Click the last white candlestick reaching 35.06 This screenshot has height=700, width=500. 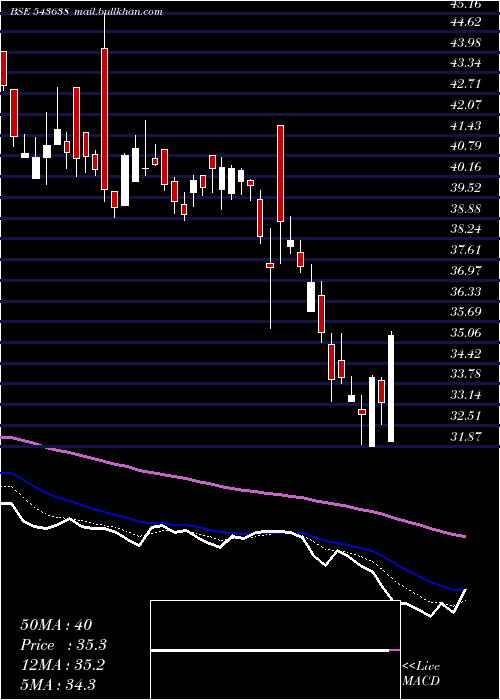(391, 388)
